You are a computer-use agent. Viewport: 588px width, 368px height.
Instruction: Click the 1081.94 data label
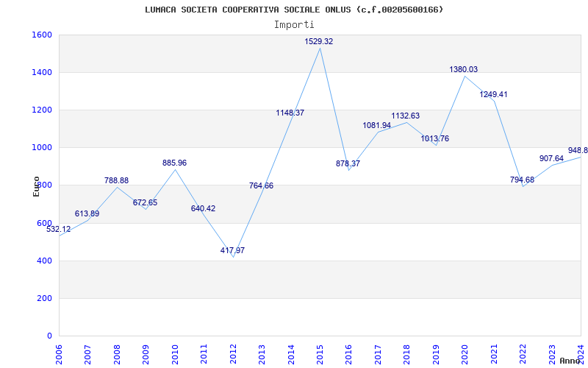tap(377, 125)
